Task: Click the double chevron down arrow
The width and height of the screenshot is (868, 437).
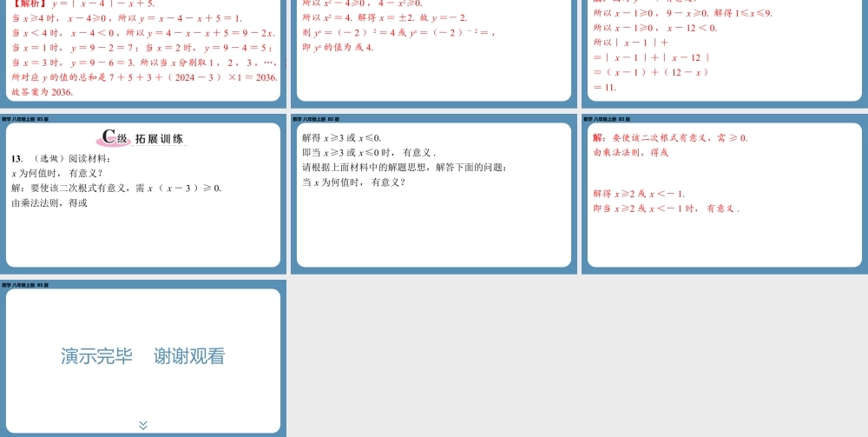Action: pos(143,425)
